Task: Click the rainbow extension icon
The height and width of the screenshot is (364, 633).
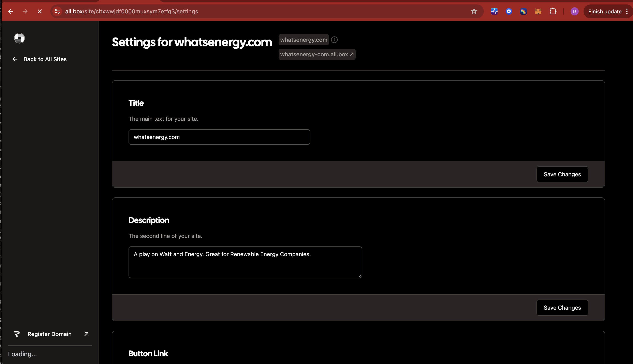Action: point(524,12)
